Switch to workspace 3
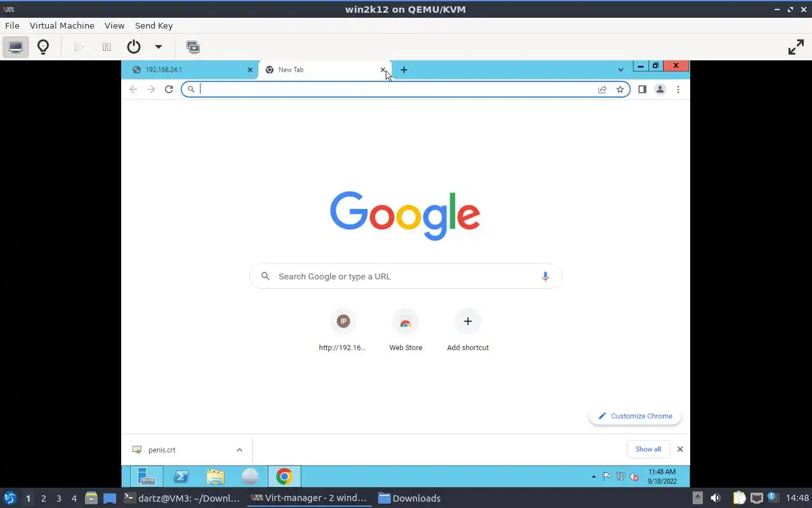The width and height of the screenshot is (812, 508). (58, 498)
